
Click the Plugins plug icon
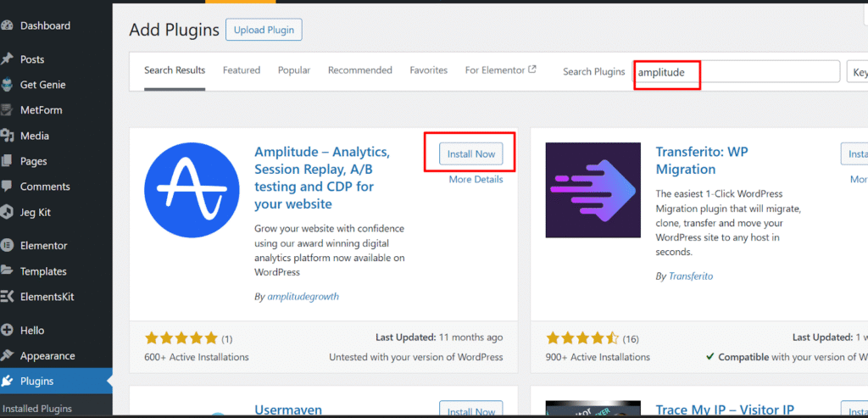point(7,382)
